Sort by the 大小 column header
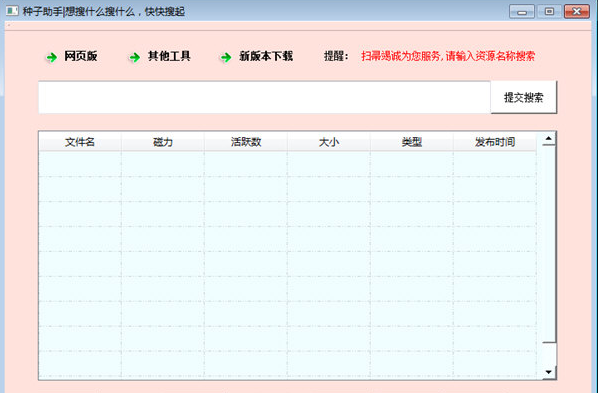Screen dimensions: 598x393 pos(329,142)
